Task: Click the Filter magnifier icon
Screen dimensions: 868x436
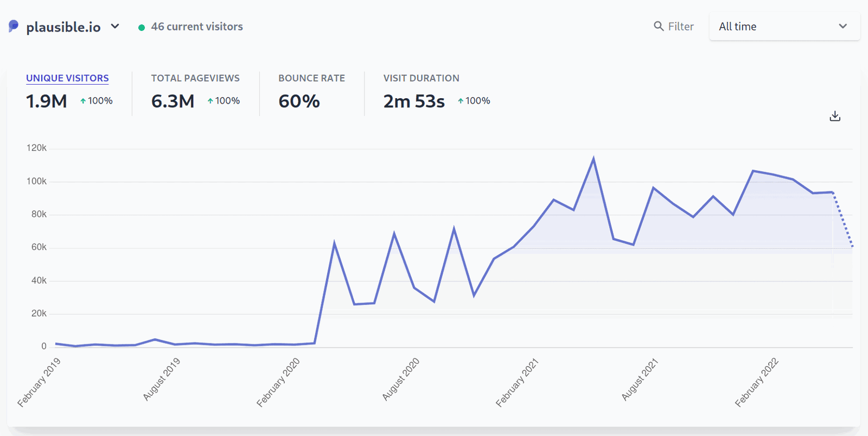Action: (x=659, y=26)
